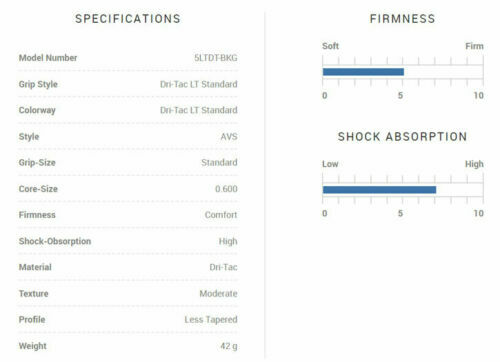Click the Firm label above firmness scale

coord(474,46)
